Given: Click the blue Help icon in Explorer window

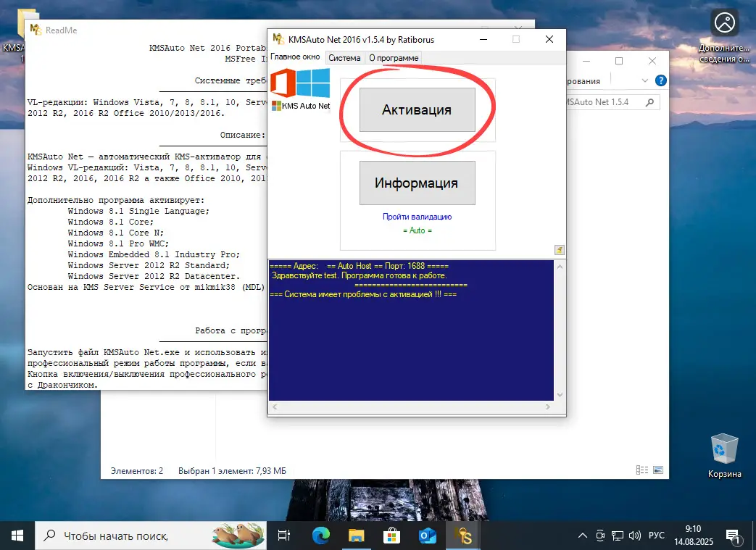Looking at the screenshot, I should [660, 81].
